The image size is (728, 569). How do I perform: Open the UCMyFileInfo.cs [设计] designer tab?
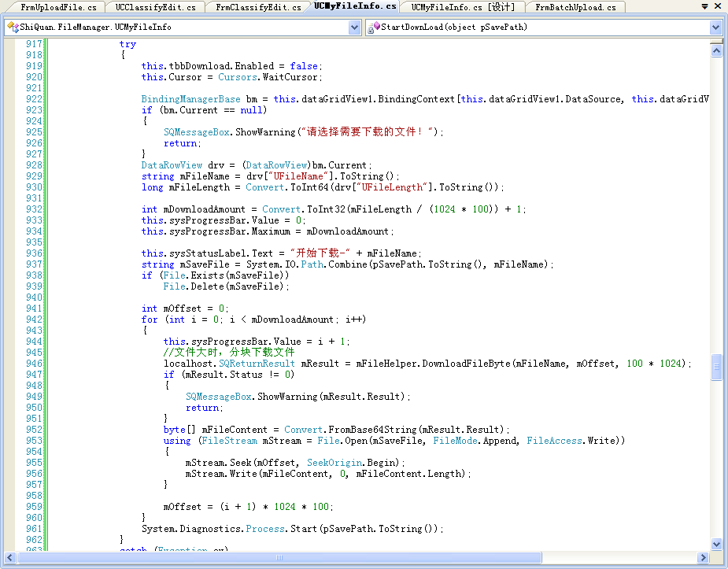(463, 7)
